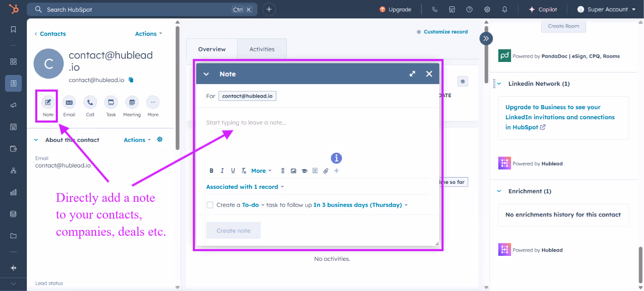Open the Data Management database icon
The height and width of the screenshot is (291, 644).
tap(13, 214)
